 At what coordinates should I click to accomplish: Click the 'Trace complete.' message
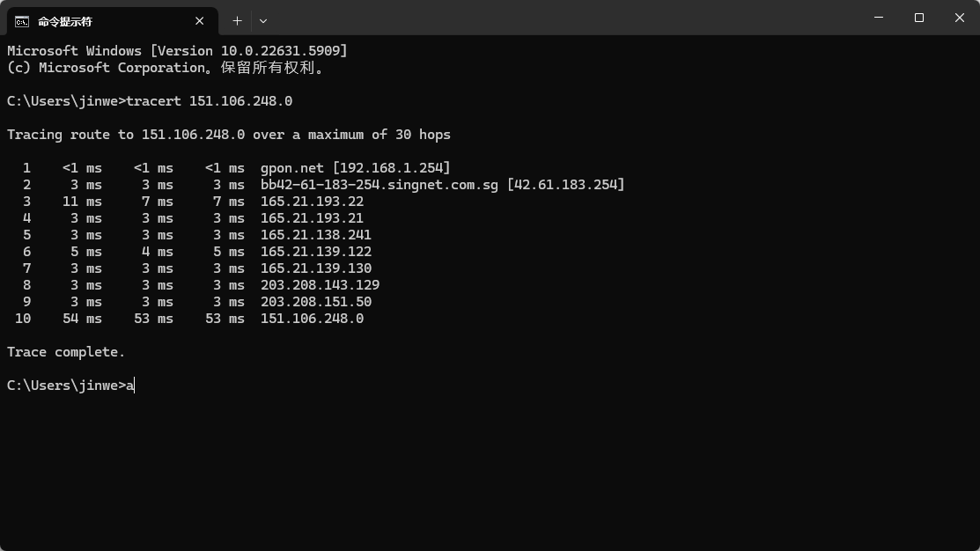coord(66,352)
